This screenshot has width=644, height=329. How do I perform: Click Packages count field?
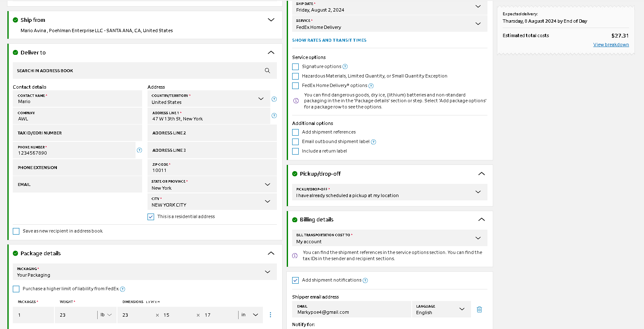[x=33, y=315]
